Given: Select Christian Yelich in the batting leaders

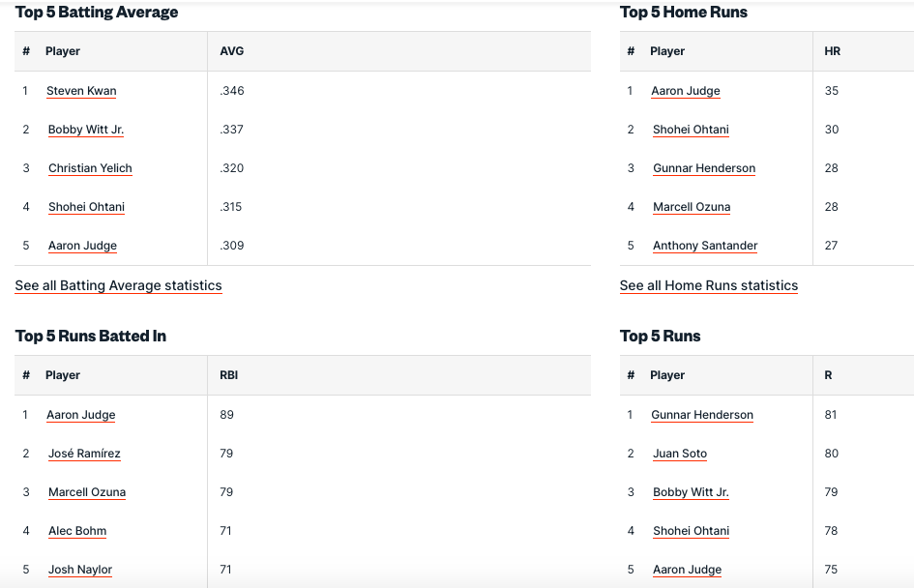Looking at the screenshot, I should (90, 168).
